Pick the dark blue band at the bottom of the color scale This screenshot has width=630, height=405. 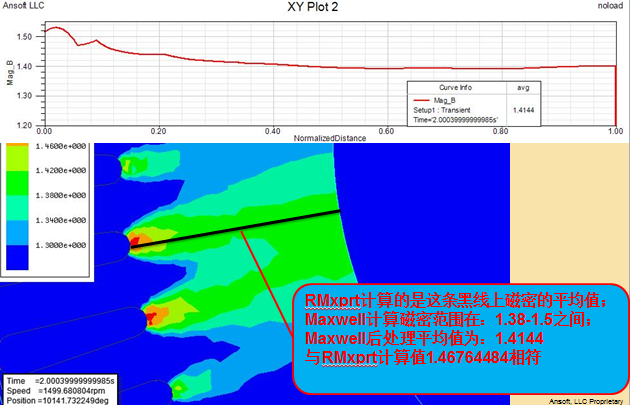[17, 258]
